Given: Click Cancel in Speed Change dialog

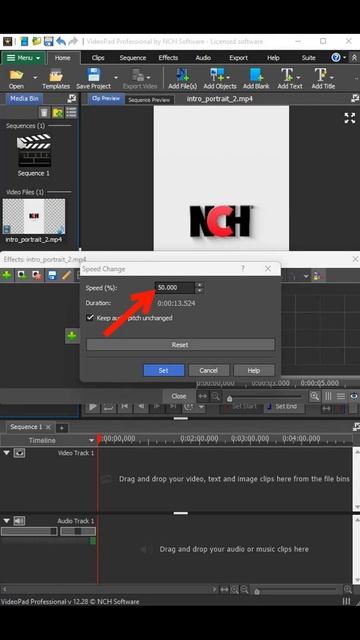Looking at the screenshot, I should click(209, 371).
